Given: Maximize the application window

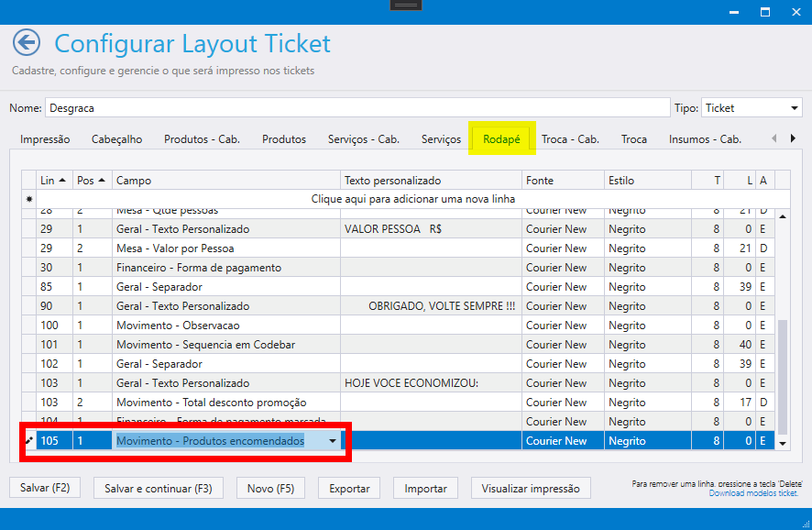Looking at the screenshot, I should [x=765, y=12].
